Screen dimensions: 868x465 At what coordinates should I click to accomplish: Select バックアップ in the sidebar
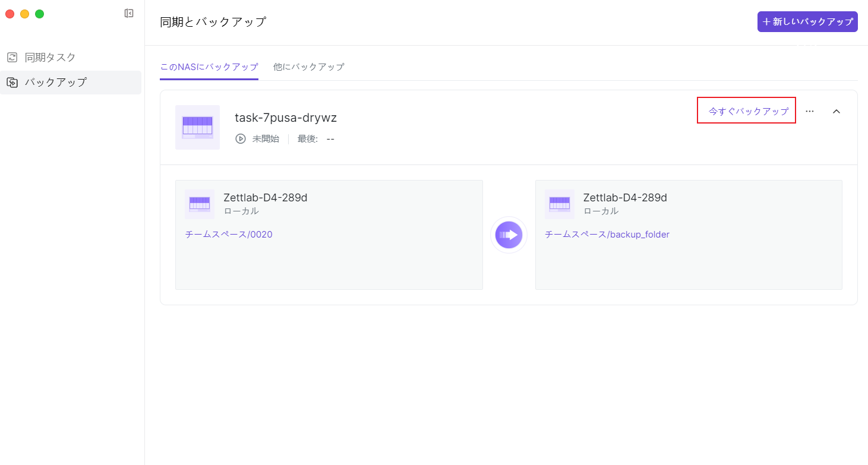56,83
